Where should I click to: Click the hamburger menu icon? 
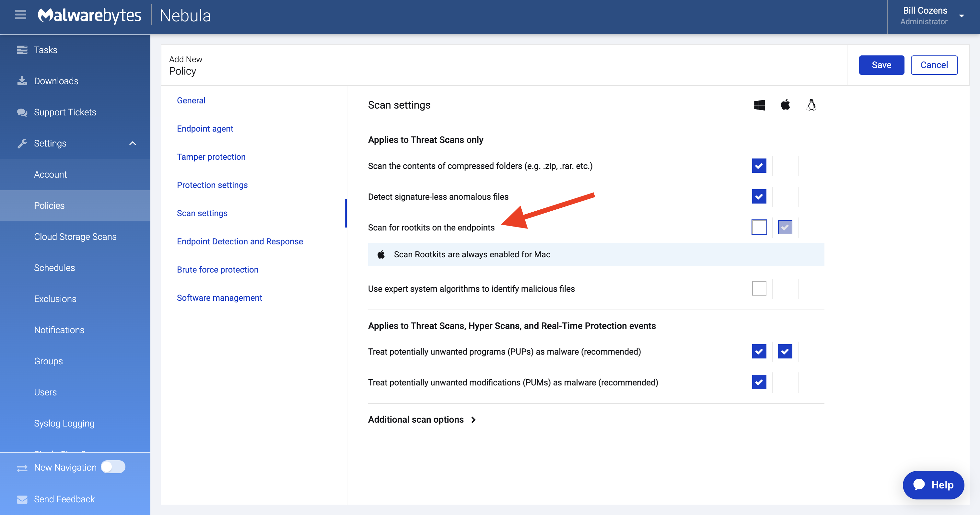tap(20, 15)
